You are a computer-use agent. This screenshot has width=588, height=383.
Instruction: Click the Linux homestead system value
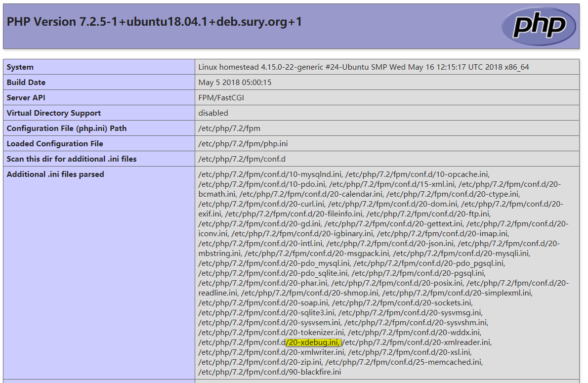click(x=363, y=67)
